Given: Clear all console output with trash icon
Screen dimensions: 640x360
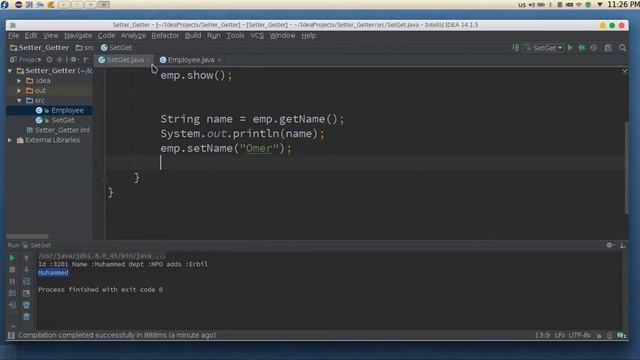Looking at the screenshot, I should click(27, 316).
